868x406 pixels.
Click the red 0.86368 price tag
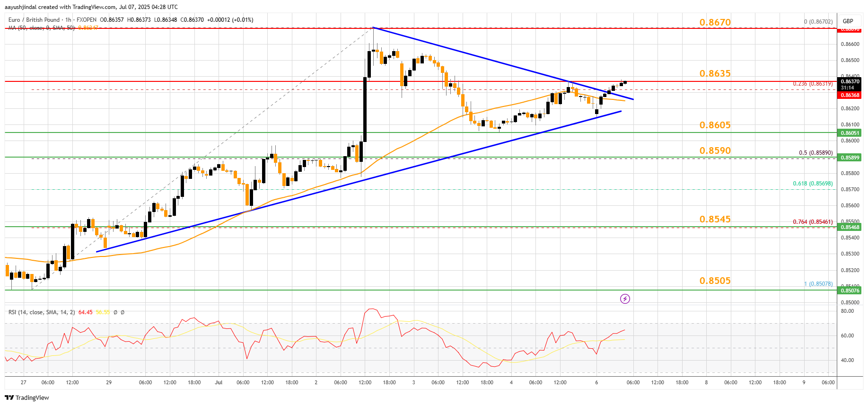[x=850, y=95]
